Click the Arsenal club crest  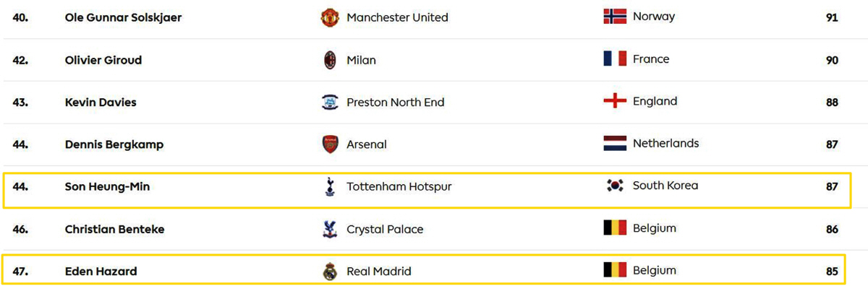click(330, 144)
